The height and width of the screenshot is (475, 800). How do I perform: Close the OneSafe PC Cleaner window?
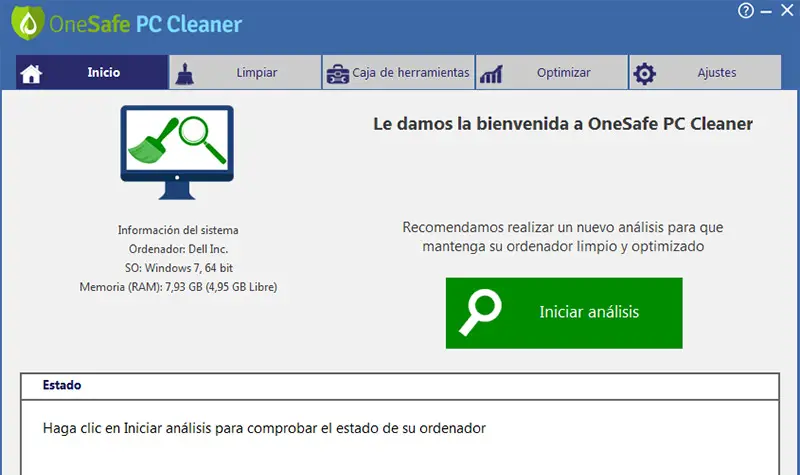click(787, 10)
